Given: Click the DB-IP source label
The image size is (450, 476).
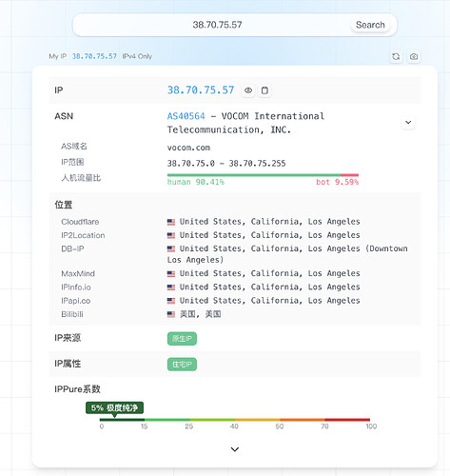Looking at the screenshot, I should [x=72, y=248].
